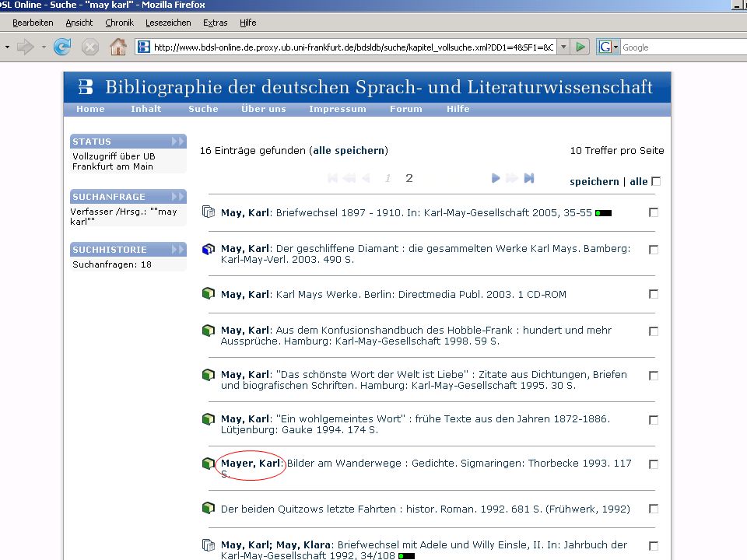747x560 pixels.
Task: Open the Ansicht menu
Action: point(79,23)
